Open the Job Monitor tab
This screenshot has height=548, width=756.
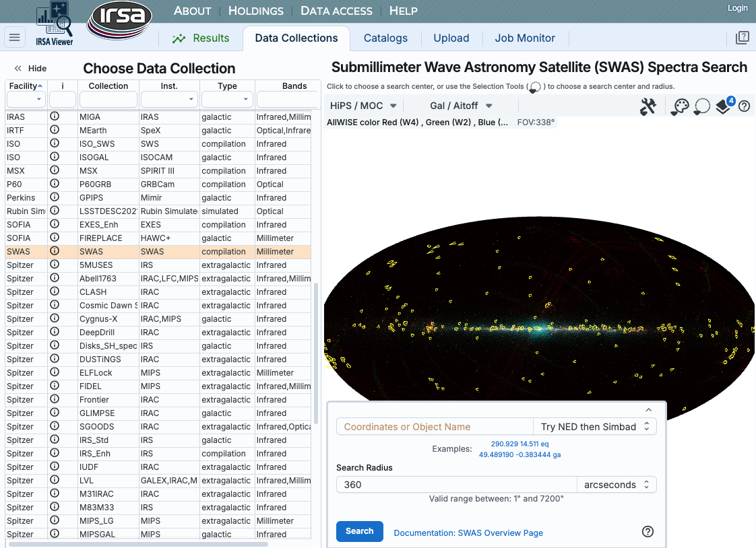[x=525, y=38]
